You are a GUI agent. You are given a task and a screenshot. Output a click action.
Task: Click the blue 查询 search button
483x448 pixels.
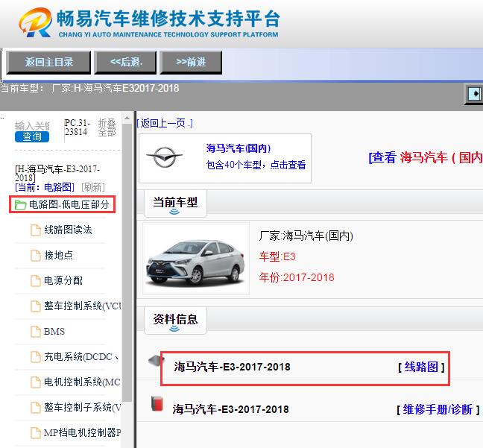click(32, 136)
